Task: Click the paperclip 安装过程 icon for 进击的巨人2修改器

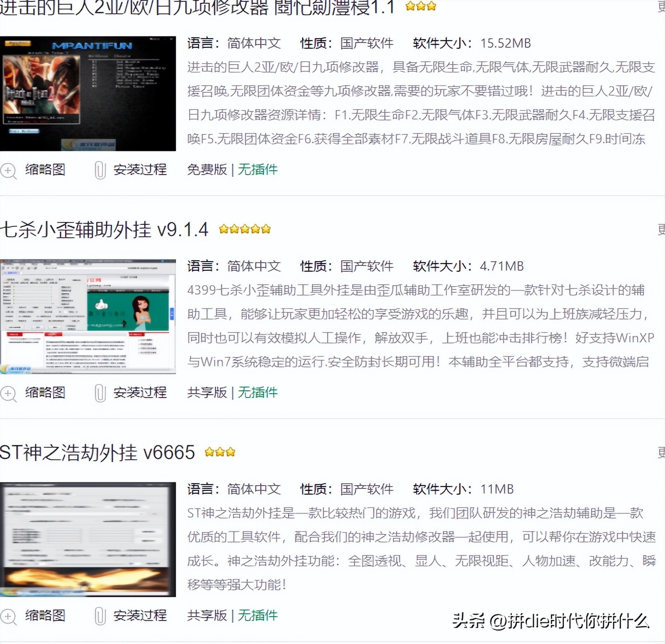Action: [x=100, y=170]
